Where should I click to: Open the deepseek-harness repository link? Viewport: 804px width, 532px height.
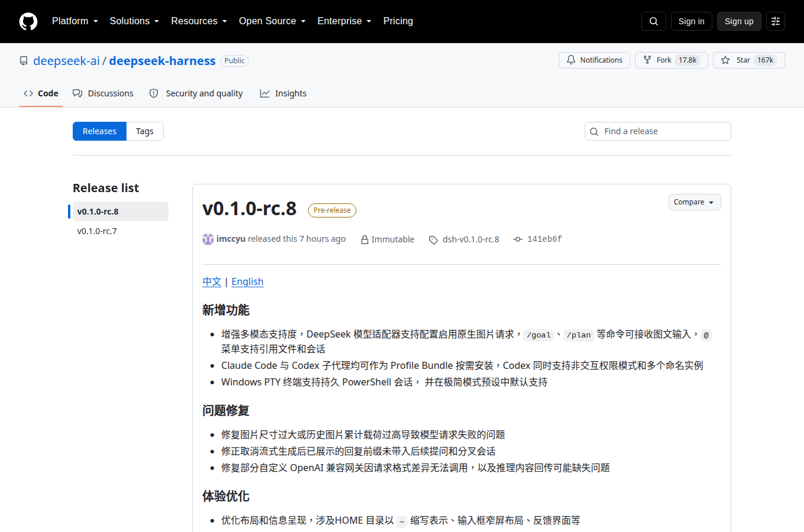(x=162, y=61)
